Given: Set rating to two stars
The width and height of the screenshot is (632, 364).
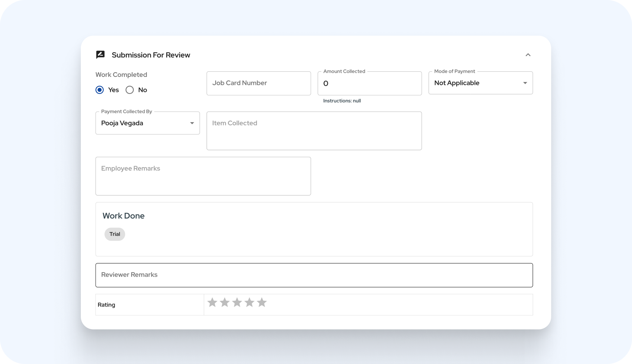Looking at the screenshot, I should [225, 302].
